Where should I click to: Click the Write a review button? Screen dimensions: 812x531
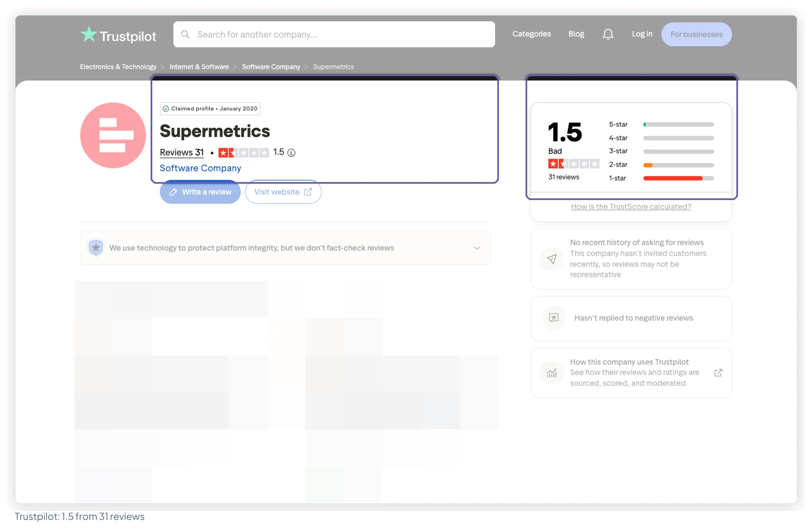200,192
